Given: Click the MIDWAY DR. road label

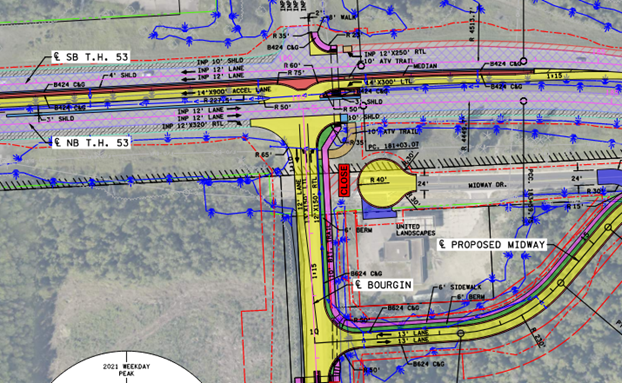Looking at the screenshot, I should pos(486,185).
